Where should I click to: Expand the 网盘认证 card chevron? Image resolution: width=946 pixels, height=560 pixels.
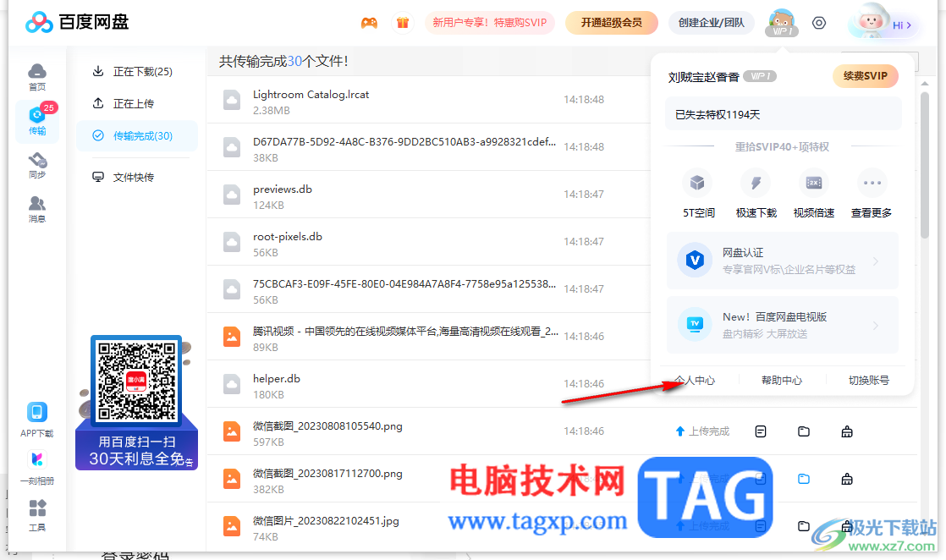coord(876,261)
